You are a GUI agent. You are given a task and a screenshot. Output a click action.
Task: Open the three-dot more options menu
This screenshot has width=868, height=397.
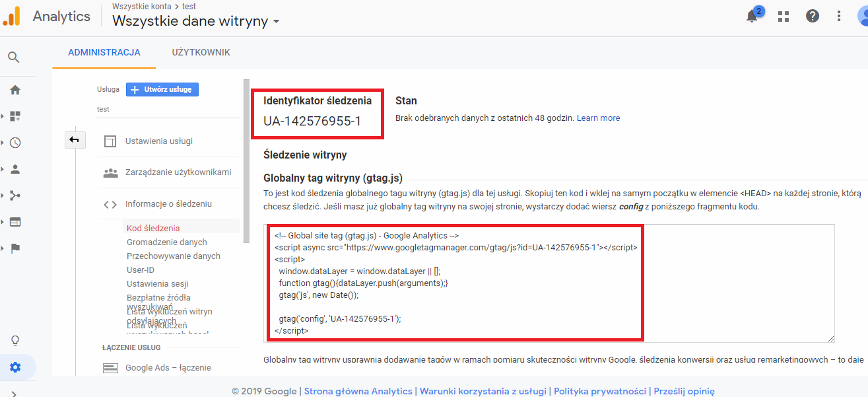[x=839, y=16]
